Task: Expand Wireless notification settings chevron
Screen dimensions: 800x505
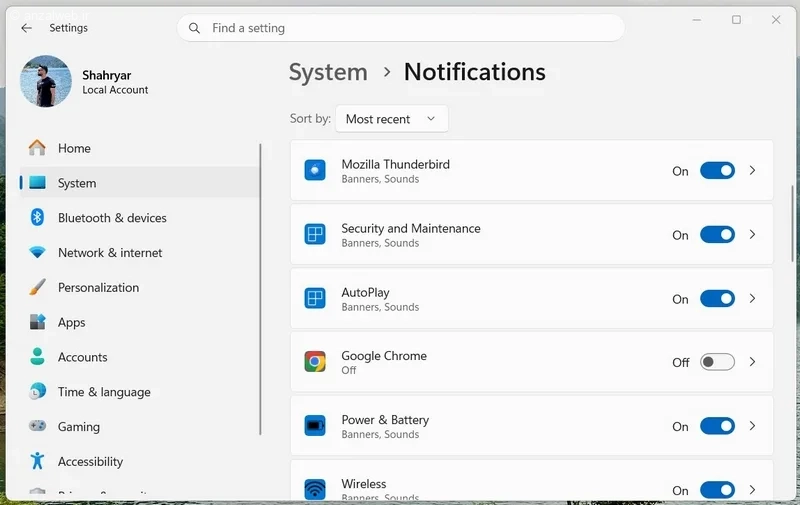Action: 753,490
